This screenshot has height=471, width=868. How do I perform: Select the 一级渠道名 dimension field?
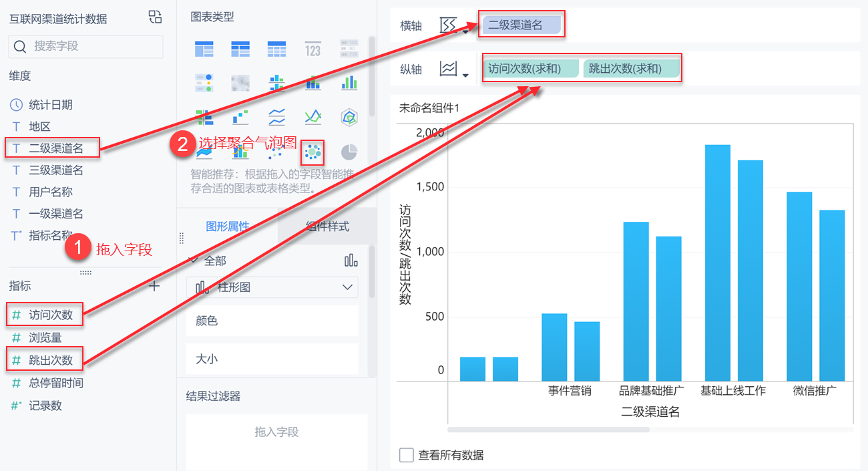pyautogui.click(x=56, y=214)
